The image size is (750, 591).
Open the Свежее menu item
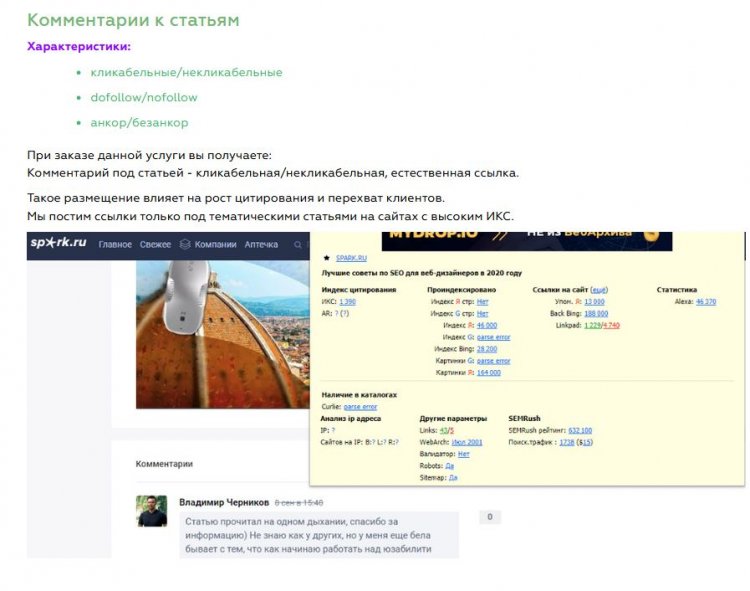pyautogui.click(x=155, y=244)
